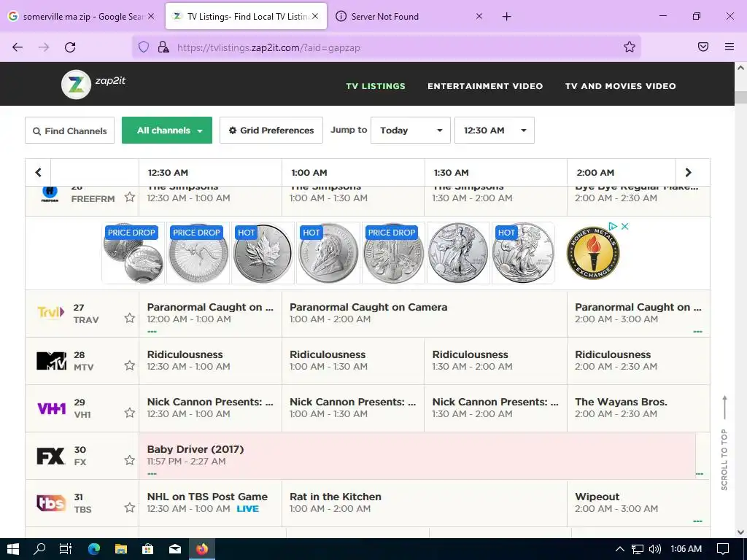Close the Server Not Found tab
This screenshot has width=747, height=560.
(479, 16)
